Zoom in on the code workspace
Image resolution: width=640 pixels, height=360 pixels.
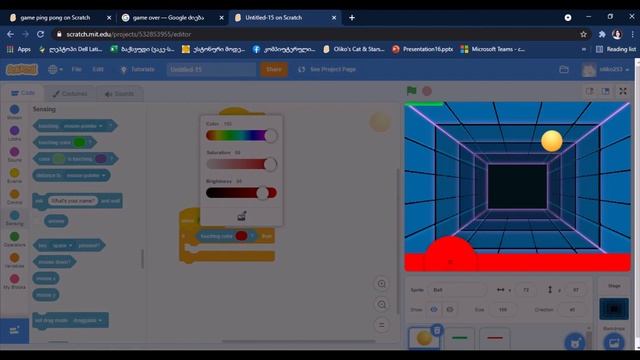[x=382, y=284]
